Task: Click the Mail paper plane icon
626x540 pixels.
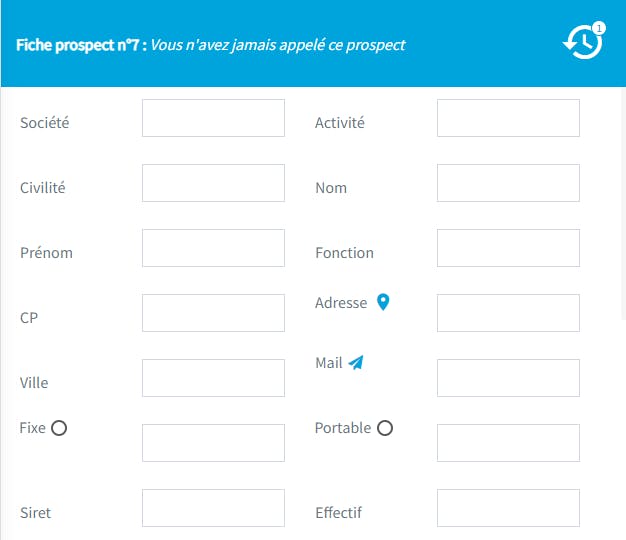Action: (x=356, y=363)
